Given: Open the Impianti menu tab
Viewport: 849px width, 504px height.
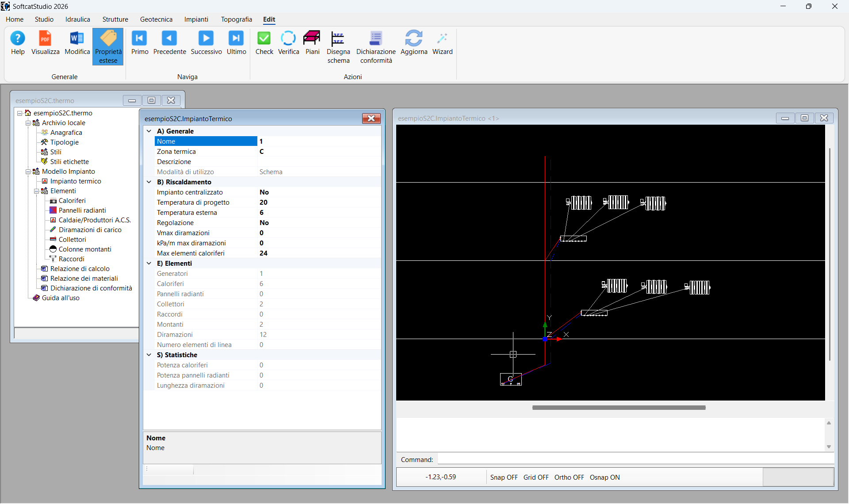Looking at the screenshot, I should point(196,19).
